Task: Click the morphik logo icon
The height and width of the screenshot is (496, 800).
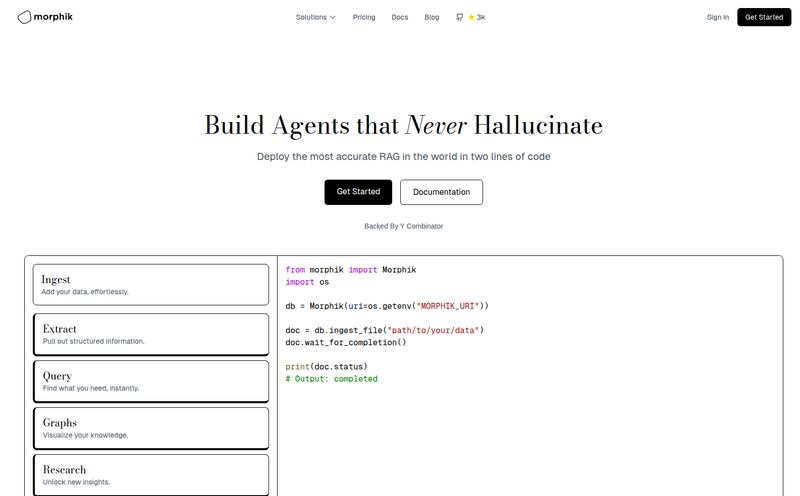Action: [x=24, y=17]
